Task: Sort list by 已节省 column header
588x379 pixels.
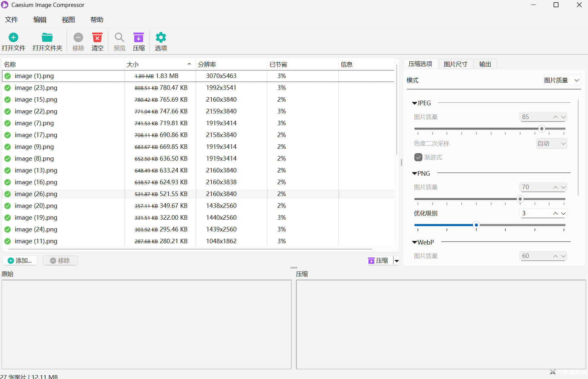Action: click(303, 65)
